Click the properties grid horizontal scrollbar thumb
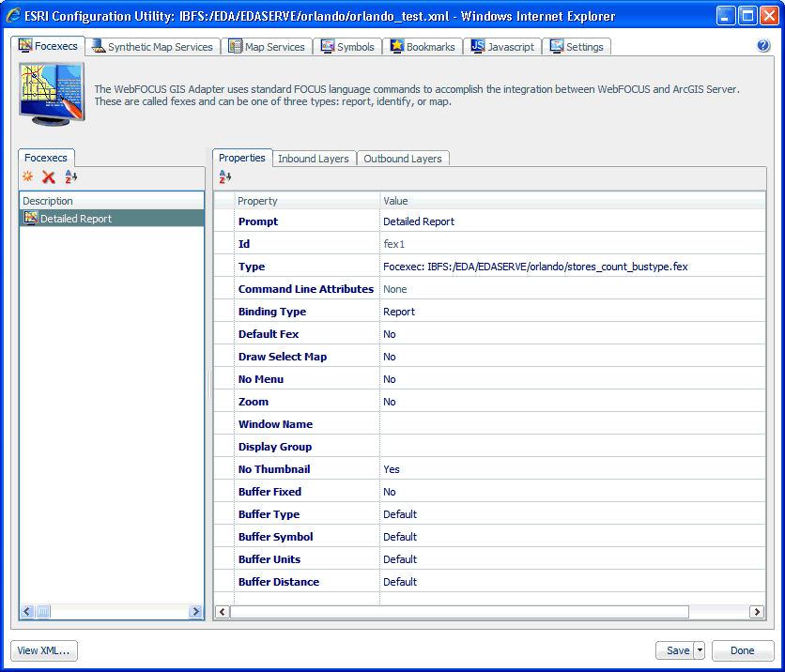785x672 pixels. click(x=459, y=611)
